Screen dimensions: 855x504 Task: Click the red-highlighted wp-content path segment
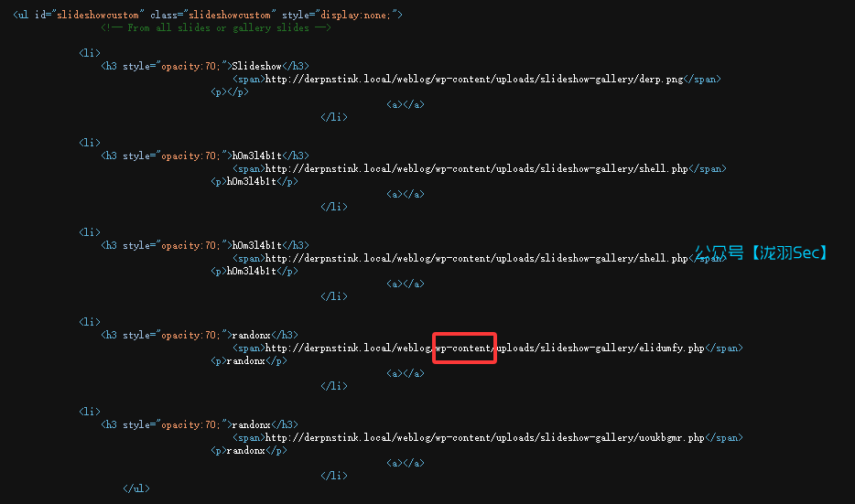464,349
